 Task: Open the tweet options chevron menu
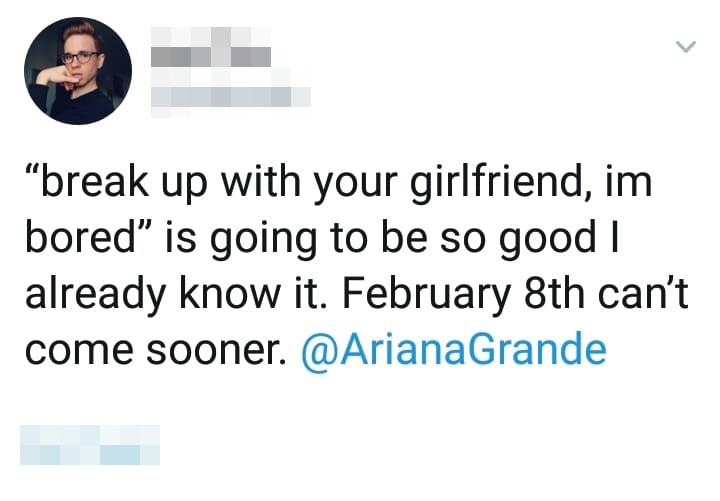click(x=685, y=47)
